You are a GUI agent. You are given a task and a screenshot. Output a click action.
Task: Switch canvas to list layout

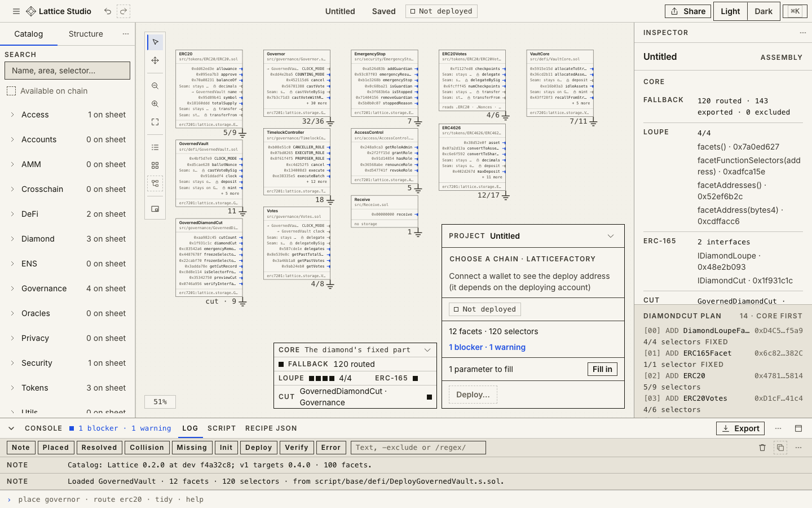point(155,147)
